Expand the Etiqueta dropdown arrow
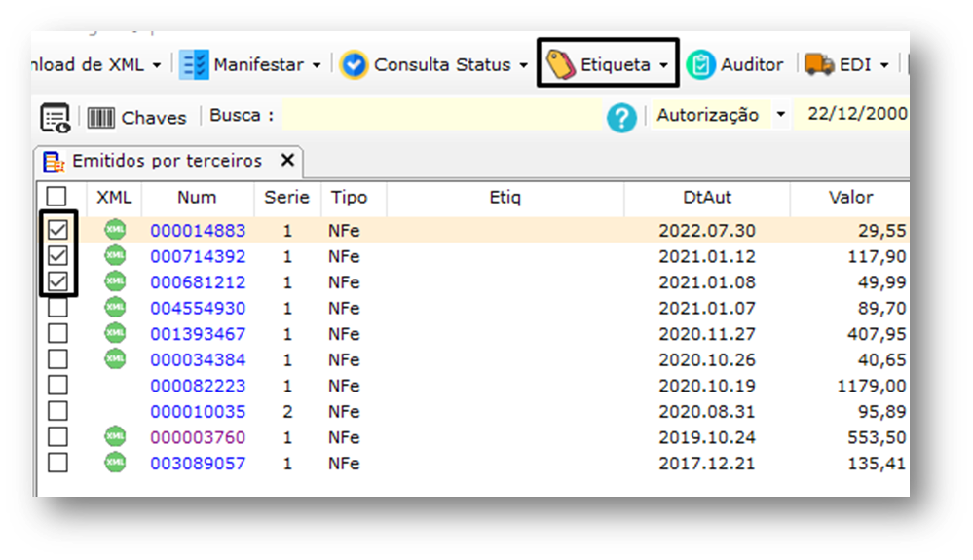The image size is (973, 560). pyautogui.click(x=663, y=65)
